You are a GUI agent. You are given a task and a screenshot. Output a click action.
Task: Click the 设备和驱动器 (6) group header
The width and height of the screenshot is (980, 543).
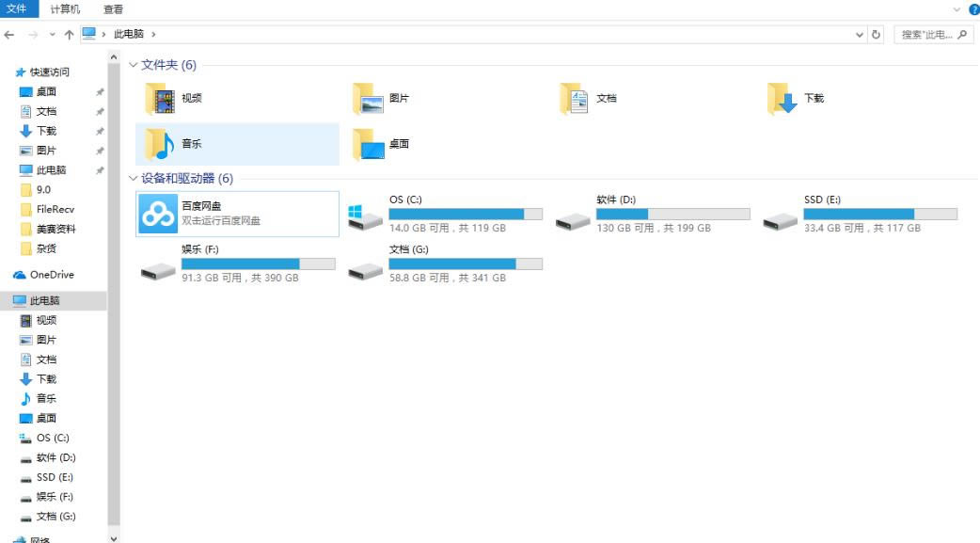(187, 178)
